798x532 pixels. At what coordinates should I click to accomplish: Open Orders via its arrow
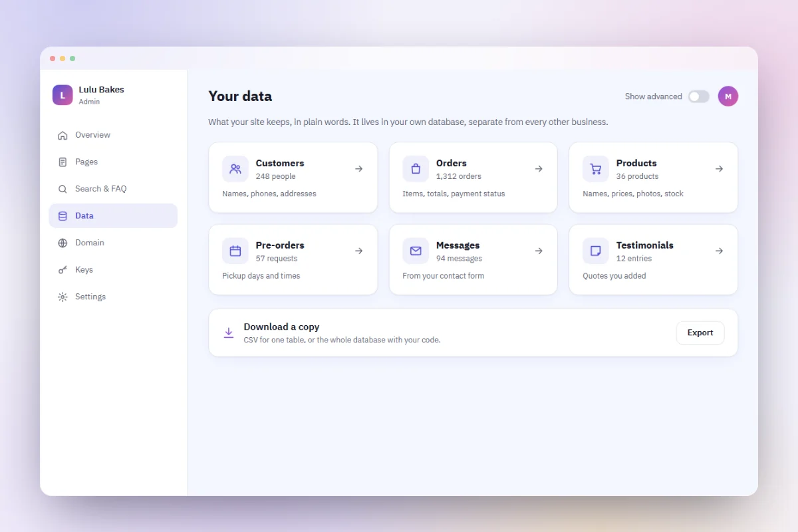coord(539,169)
